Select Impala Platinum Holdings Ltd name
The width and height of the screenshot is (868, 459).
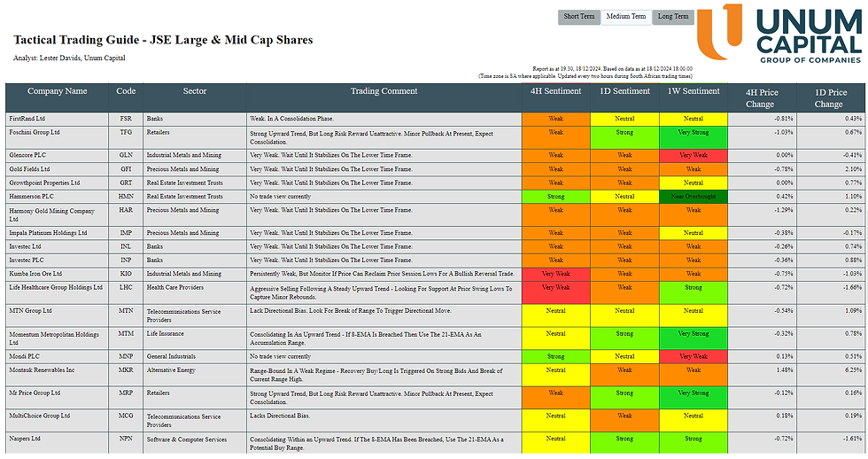click(x=48, y=233)
